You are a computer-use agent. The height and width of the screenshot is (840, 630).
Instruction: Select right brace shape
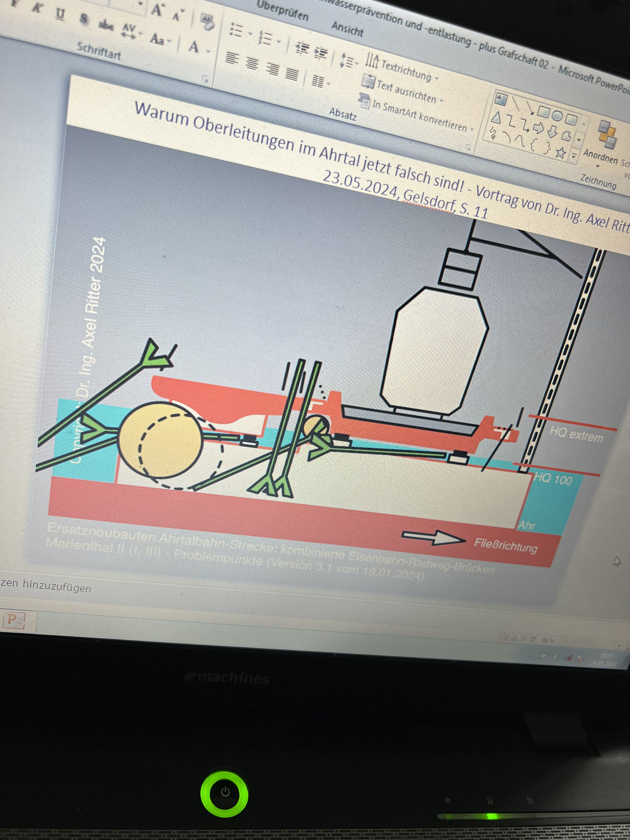pyautogui.click(x=546, y=149)
